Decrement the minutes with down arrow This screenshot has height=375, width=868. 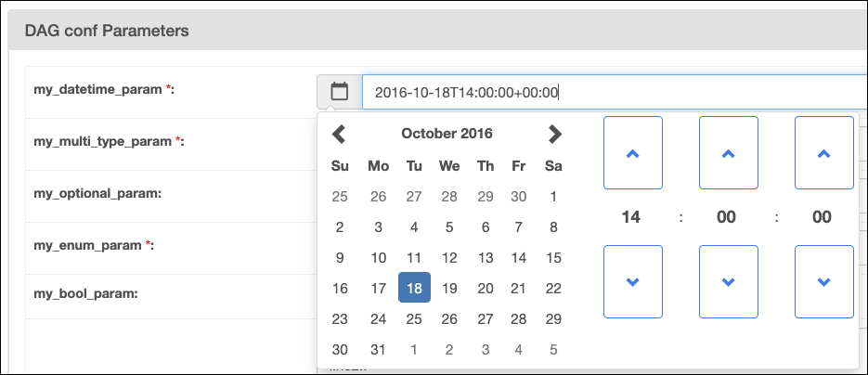(x=728, y=281)
